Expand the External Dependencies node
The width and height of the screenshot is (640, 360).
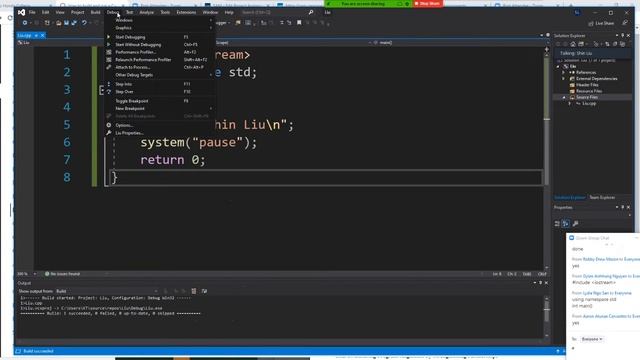(564, 78)
